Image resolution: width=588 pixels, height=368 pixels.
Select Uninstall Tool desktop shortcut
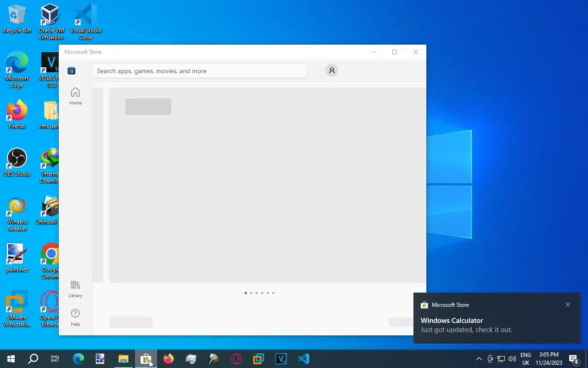(48, 211)
